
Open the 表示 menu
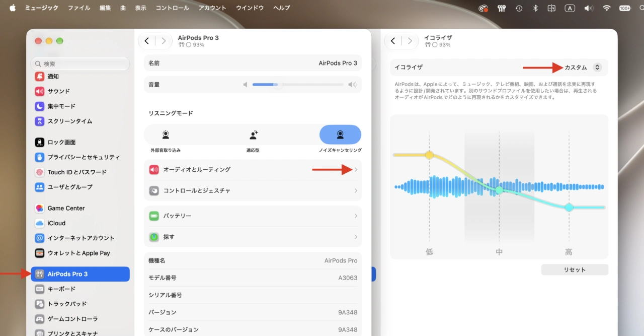[141, 8]
